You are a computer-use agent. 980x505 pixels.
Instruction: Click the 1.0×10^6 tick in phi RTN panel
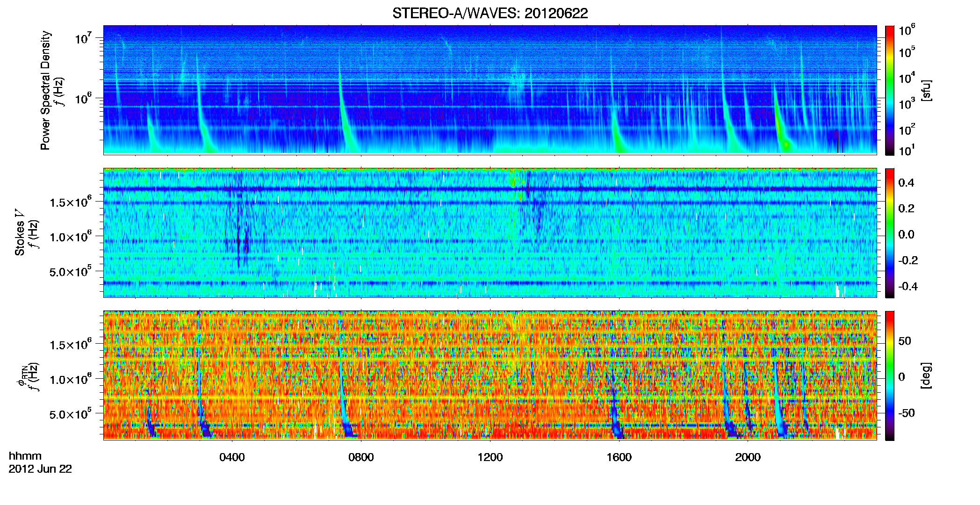tap(71, 379)
